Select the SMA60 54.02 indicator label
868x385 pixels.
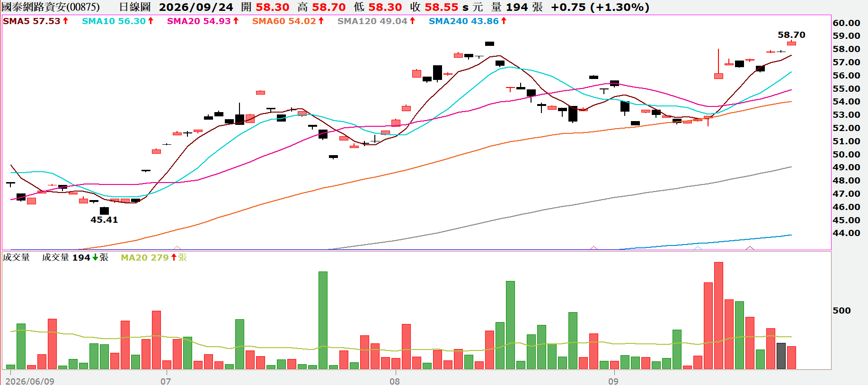[x=288, y=21]
